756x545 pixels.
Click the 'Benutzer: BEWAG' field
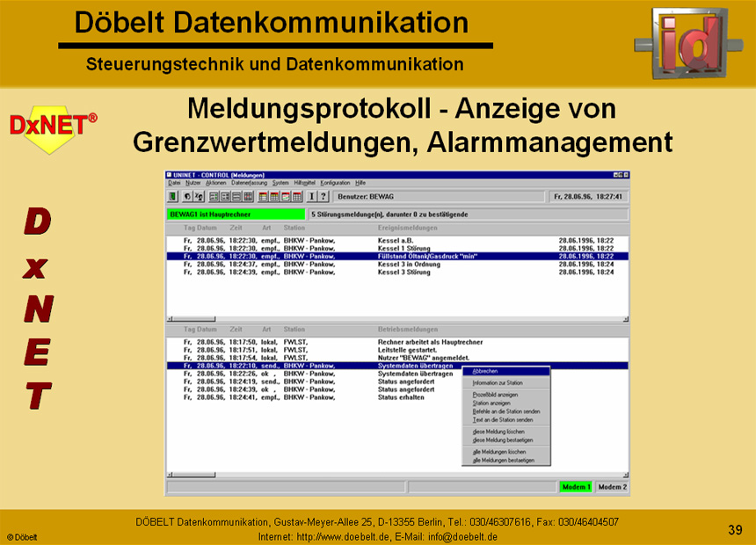click(439, 196)
